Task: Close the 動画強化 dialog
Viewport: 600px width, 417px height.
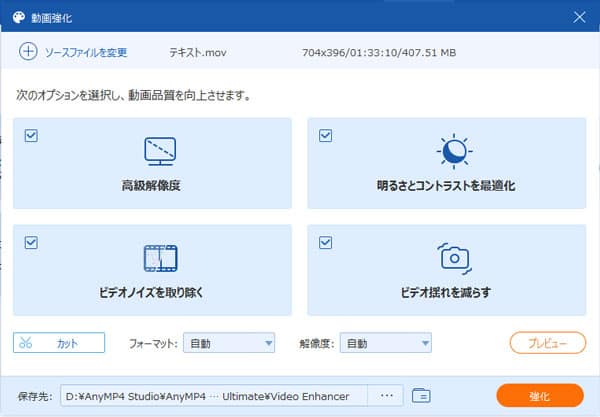Action: (x=579, y=17)
